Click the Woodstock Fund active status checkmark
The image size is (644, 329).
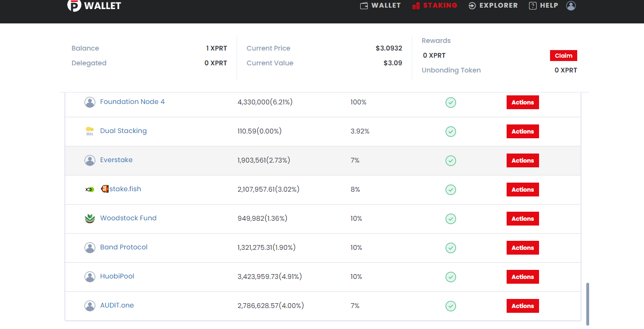point(451,219)
